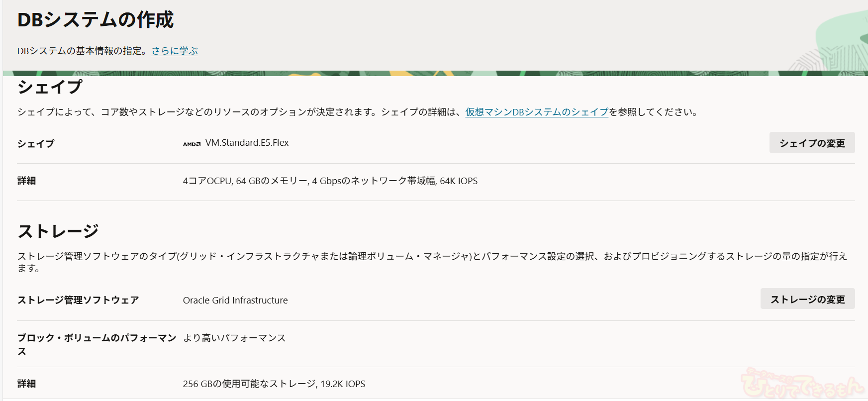Click the DBシステムの作成 page title
Viewport: 868px width, 401px height.
[x=96, y=20]
